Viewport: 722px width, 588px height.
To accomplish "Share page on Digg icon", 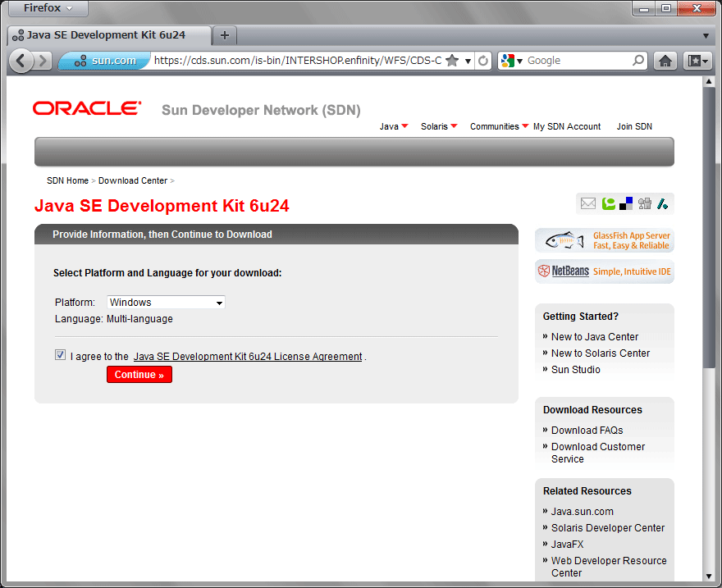I will point(645,203).
